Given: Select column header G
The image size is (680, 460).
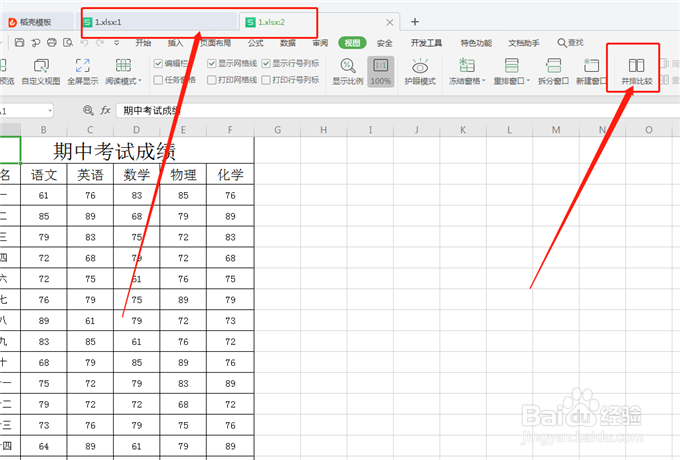Looking at the screenshot, I should point(278,130).
